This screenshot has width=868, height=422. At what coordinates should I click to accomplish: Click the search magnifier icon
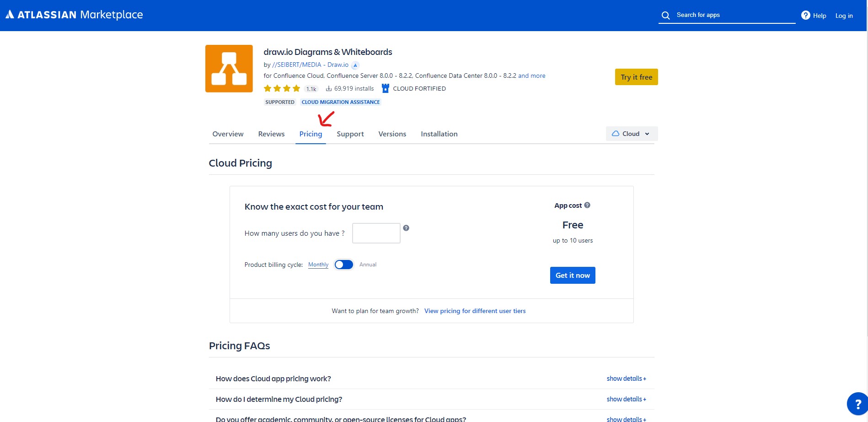(666, 16)
